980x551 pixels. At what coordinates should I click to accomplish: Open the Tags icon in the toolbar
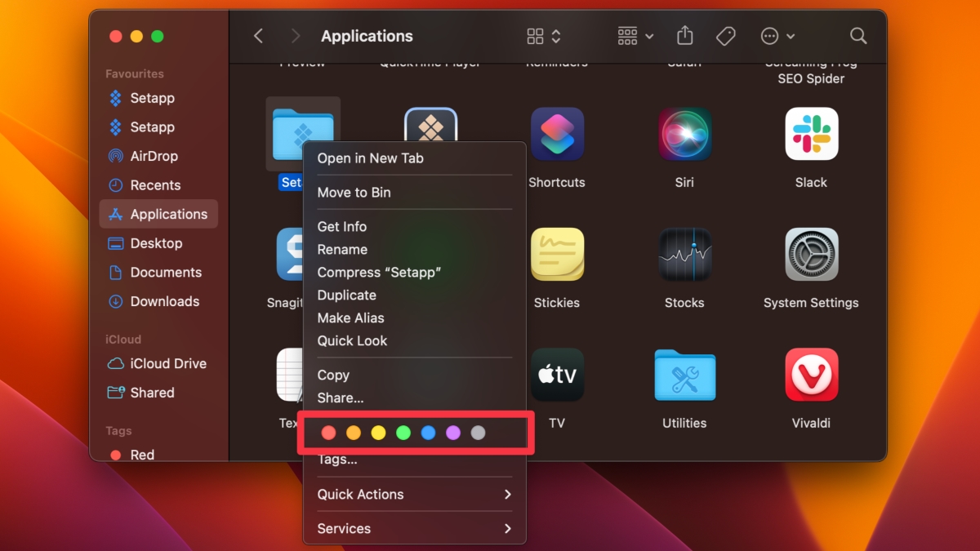pyautogui.click(x=724, y=36)
